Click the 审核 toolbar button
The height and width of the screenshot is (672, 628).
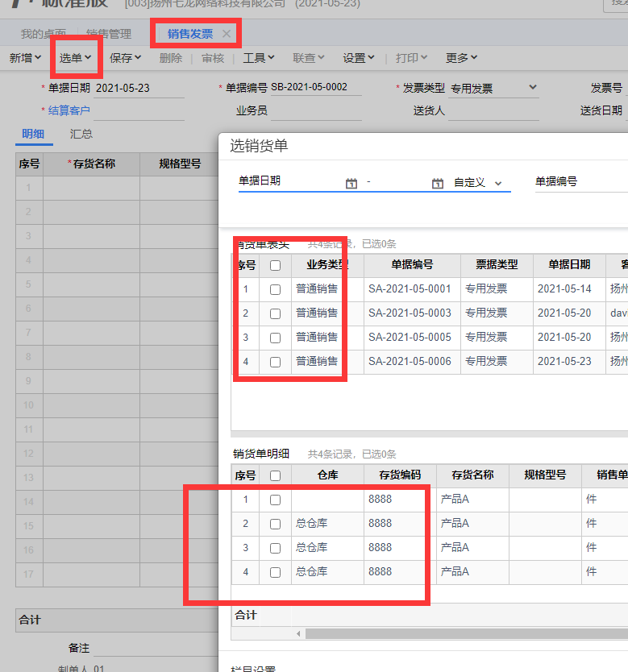[x=213, y=58]
